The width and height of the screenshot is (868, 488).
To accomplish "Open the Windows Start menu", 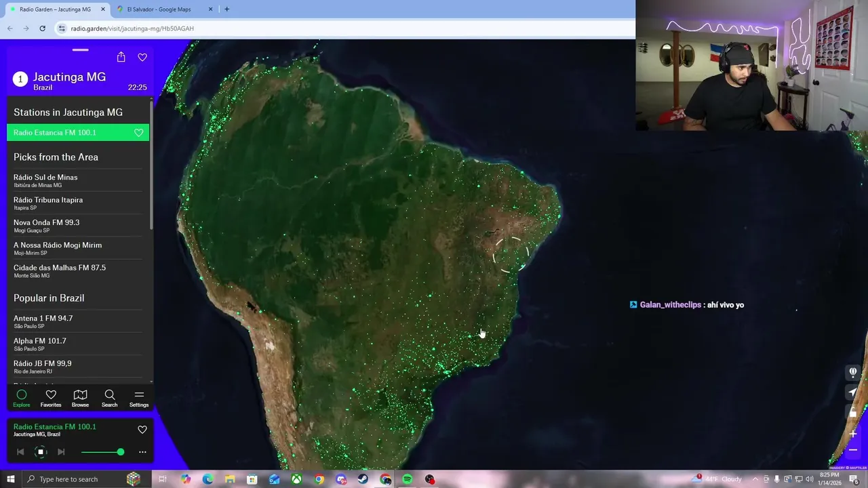I will (x=10, y=479).
